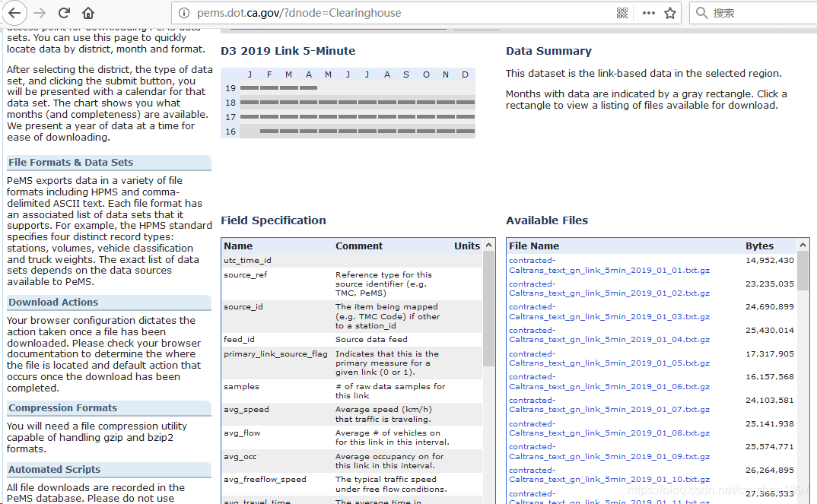This screenshot has height=504, width=817.
Task: Click the 26,264,895 bytes value
Action: click(770, 470)
